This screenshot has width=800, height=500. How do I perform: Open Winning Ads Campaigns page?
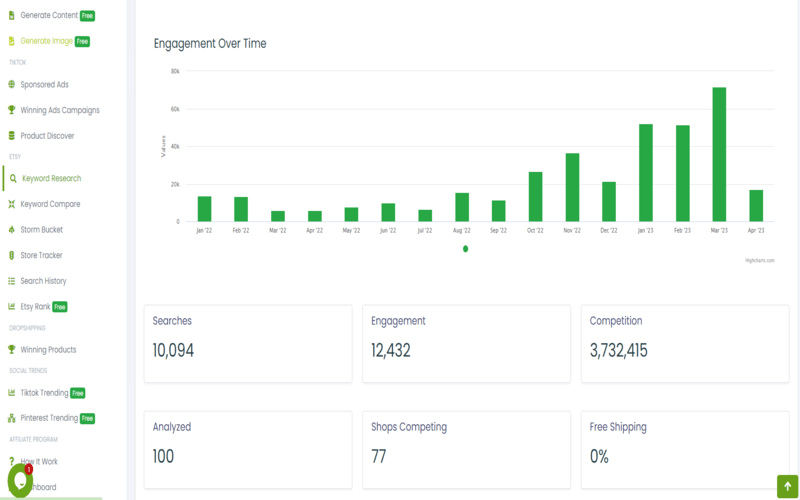(60, 110)
